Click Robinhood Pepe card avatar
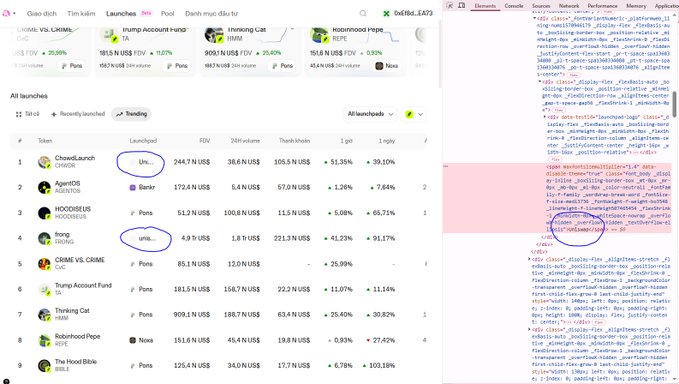679x384 pixels. pyautogui.click(x=319, y=35)
